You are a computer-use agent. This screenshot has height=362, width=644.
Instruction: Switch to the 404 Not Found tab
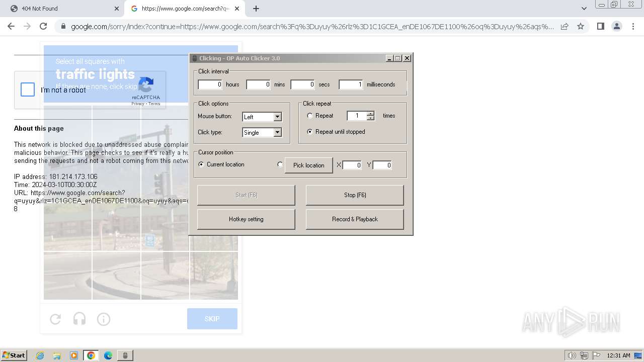65,9
